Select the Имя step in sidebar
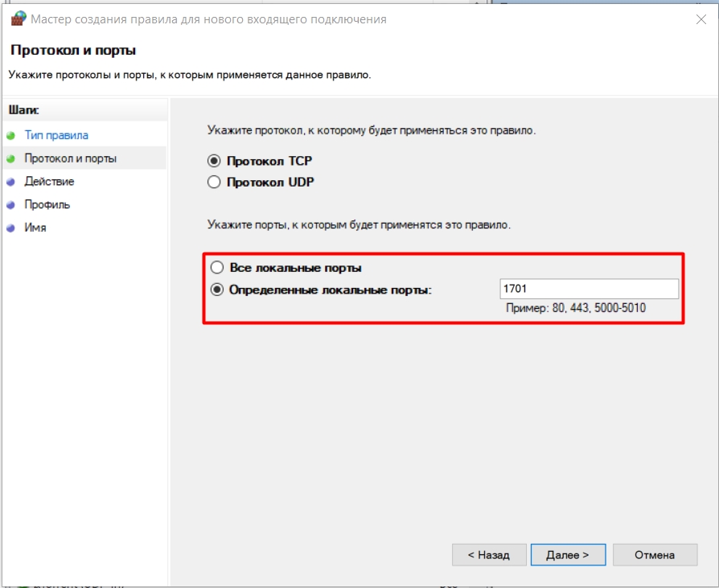The height and width of the screenshot is (588, 719). click(35, 228)
